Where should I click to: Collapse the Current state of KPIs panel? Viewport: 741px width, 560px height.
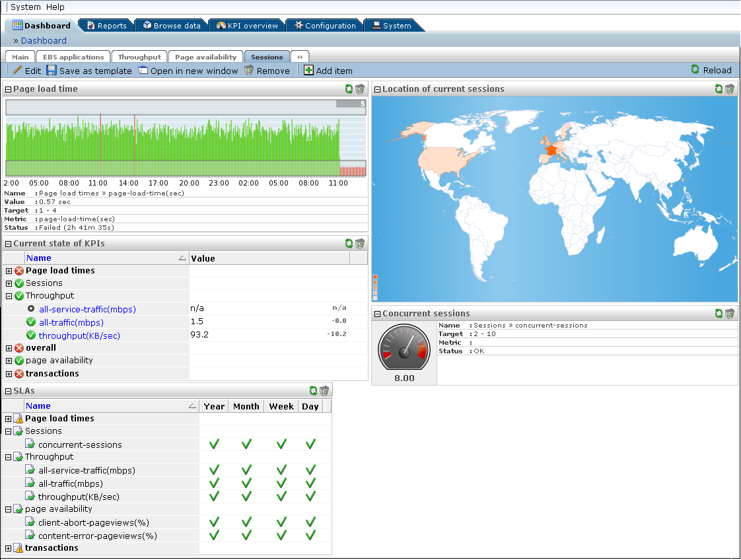point(8,244)
